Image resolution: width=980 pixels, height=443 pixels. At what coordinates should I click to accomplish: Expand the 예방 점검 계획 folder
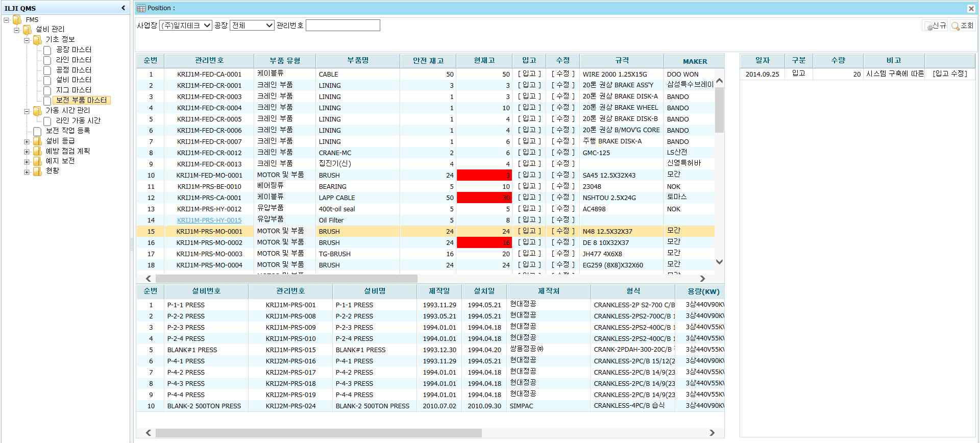27,152
